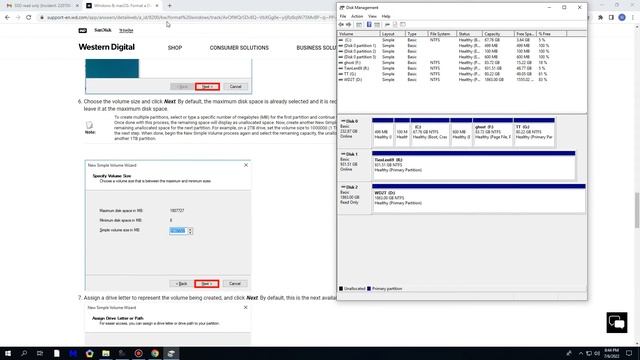Open the Action menu in Disk Management

(357, 16)
